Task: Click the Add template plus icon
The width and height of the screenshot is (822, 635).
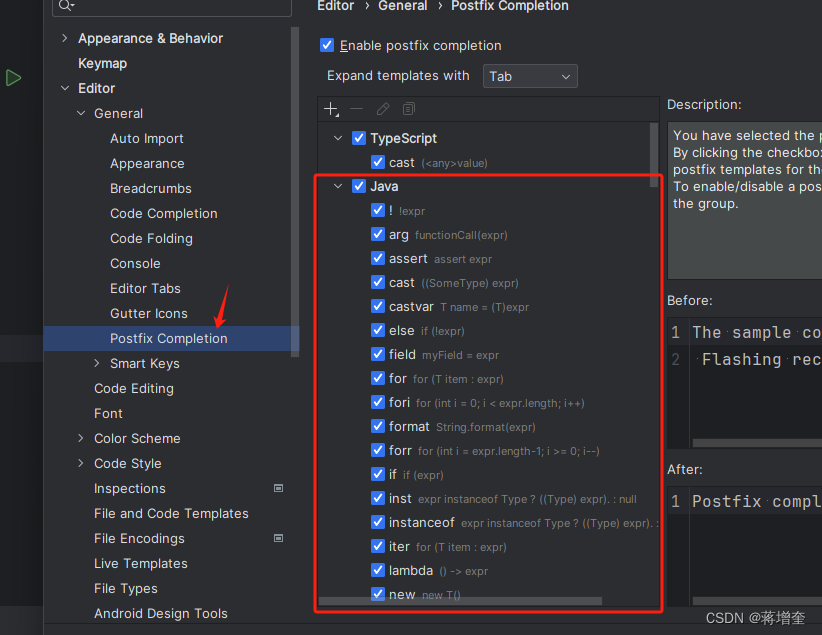Action: click(x=331, y=109)
